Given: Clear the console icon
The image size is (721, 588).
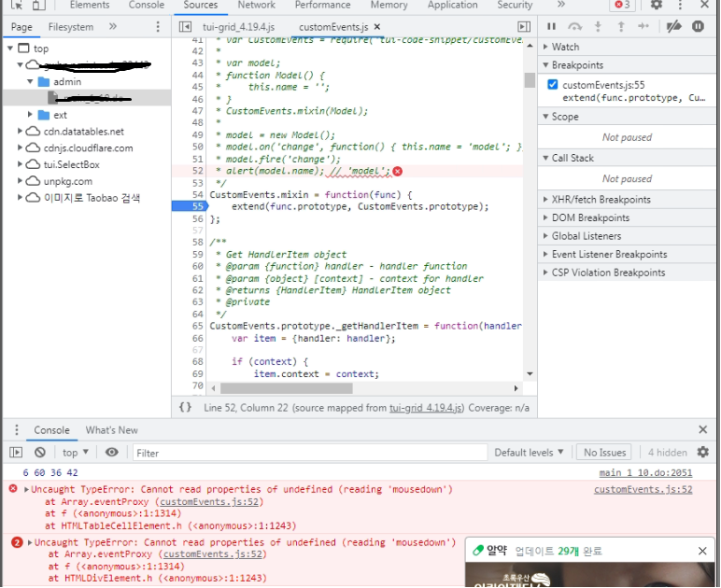Looking at the screenshot, I should click(x=40, y=453).
